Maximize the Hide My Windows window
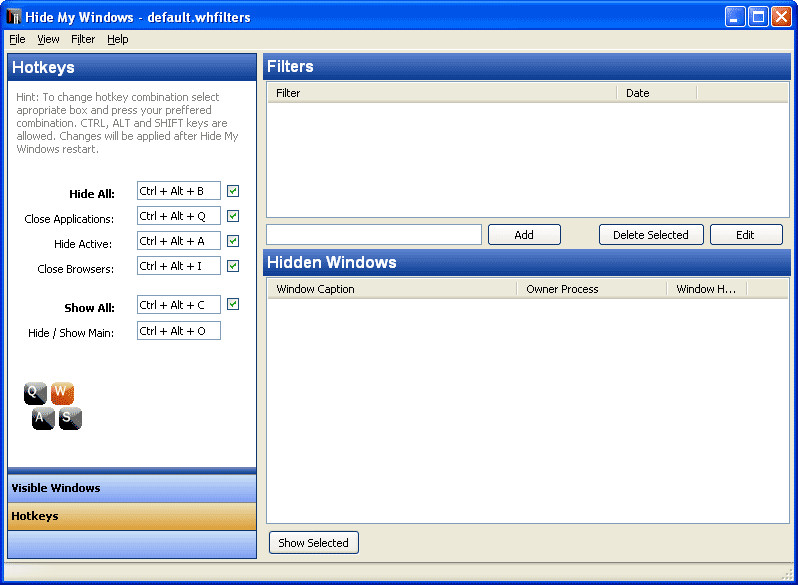798x585 pixels. [758, 17]
